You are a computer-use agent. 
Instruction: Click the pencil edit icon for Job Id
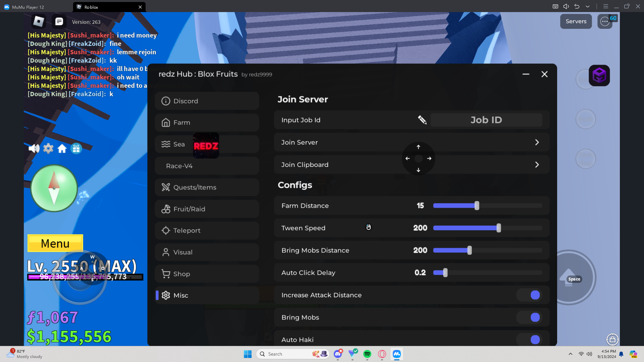422,120
